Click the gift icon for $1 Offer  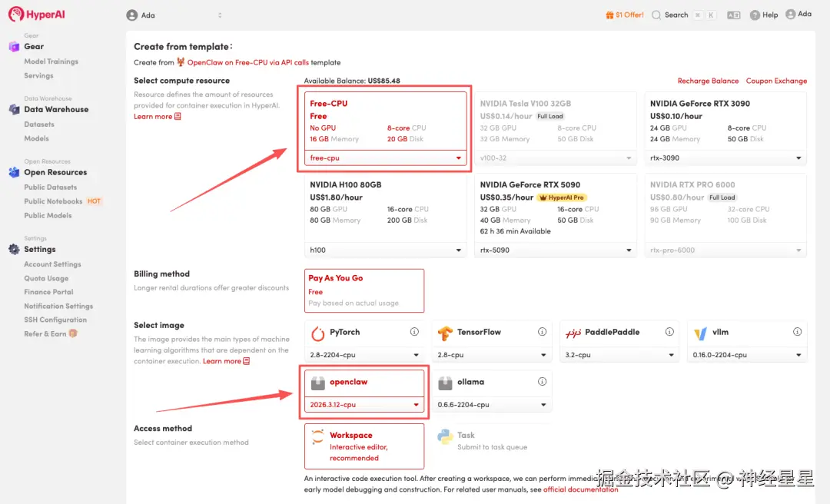609,15
